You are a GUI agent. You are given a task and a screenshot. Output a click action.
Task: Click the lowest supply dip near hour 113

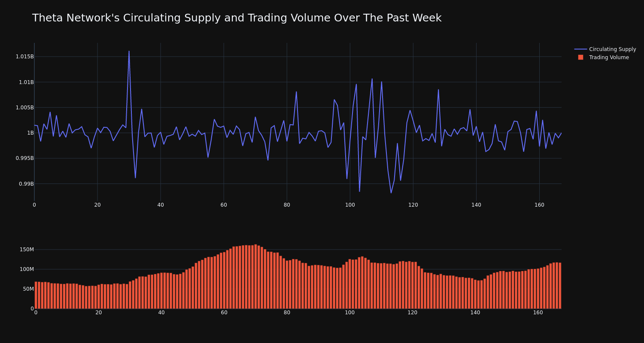tap(391, 193)
